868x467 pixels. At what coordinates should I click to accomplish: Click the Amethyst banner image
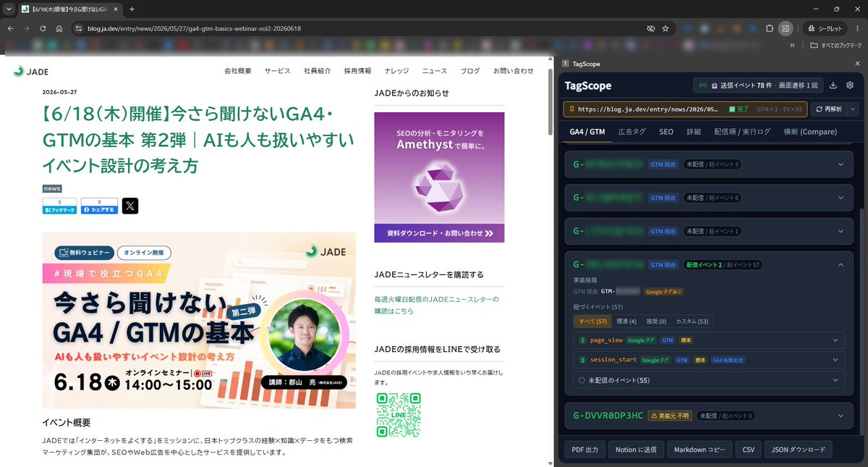439,177
